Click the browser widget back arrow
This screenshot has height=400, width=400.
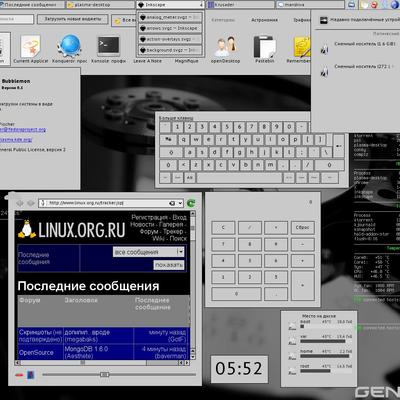point(20,203)
